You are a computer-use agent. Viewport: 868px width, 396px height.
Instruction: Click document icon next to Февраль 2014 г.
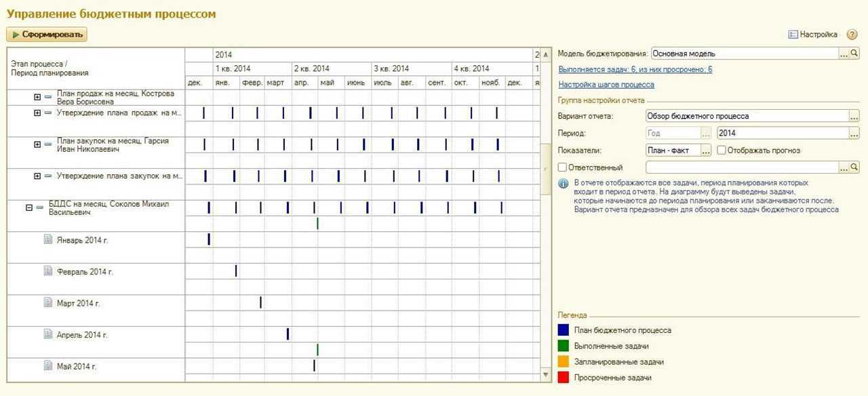48,271
